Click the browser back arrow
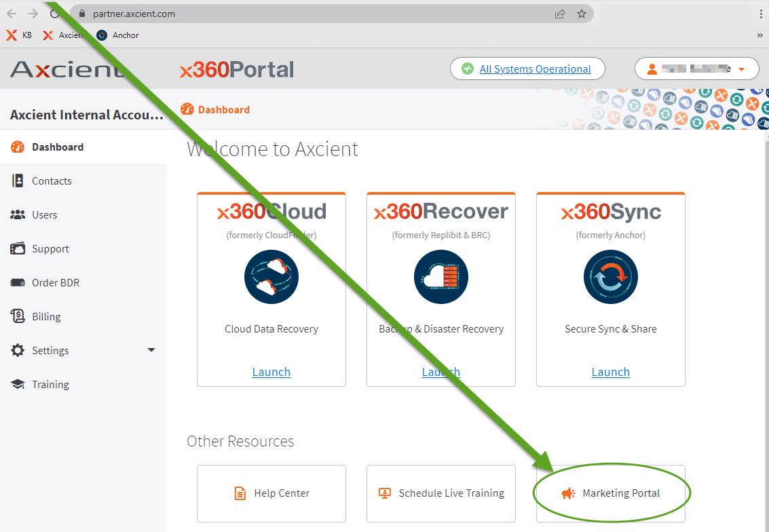769x532 pixels. click(x=12, y=14)
